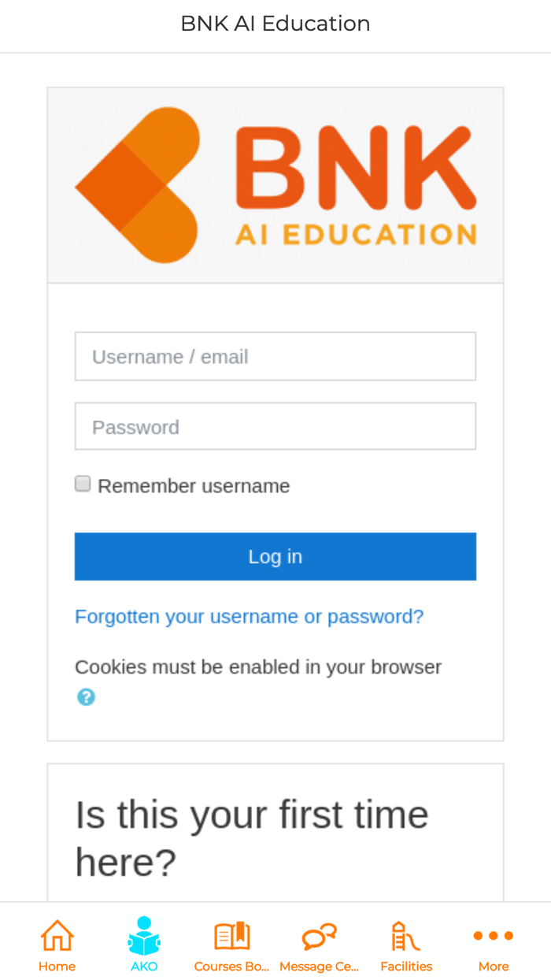Open the forgotten username or password link
This screenshot has height=980, width=551.
(250, 616)
